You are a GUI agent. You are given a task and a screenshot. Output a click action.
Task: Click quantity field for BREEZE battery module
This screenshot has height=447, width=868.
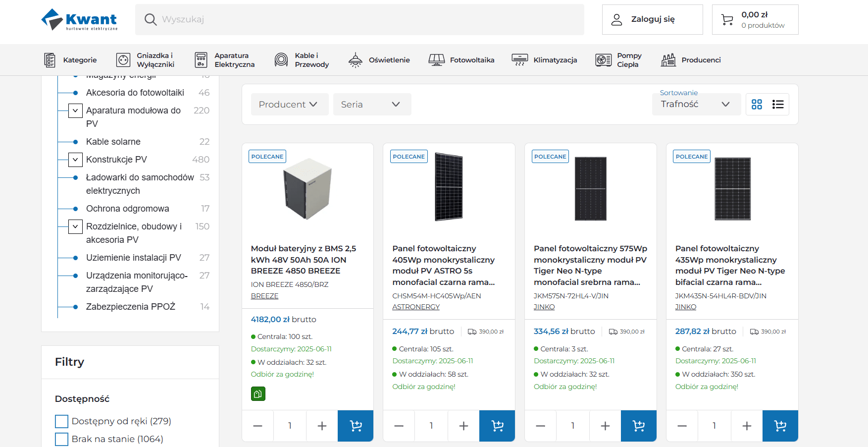click(x=290, y=426)
